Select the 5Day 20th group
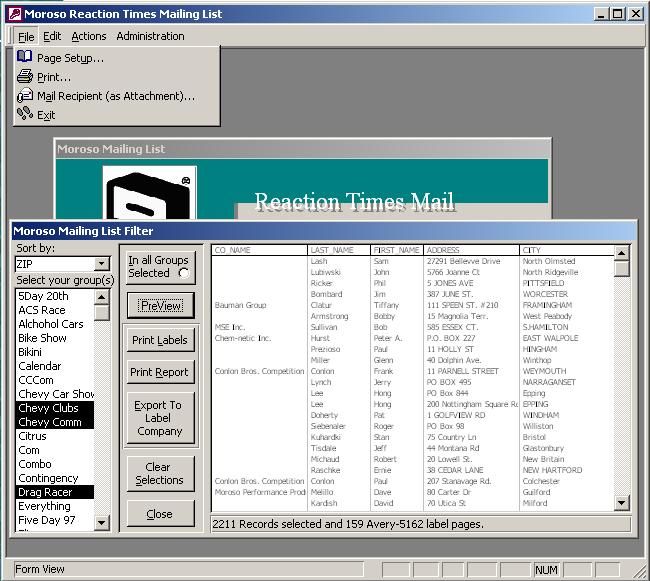 pyautogui.click(x=56, y=296)
